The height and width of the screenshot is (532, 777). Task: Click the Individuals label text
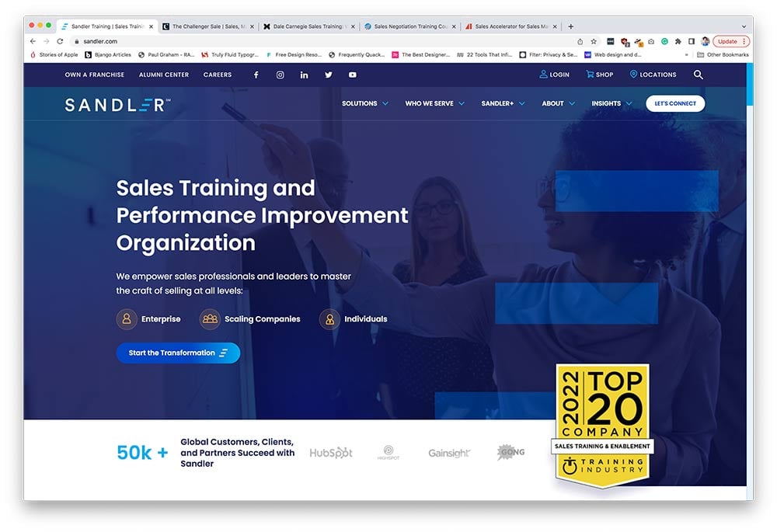click(366, 319)
